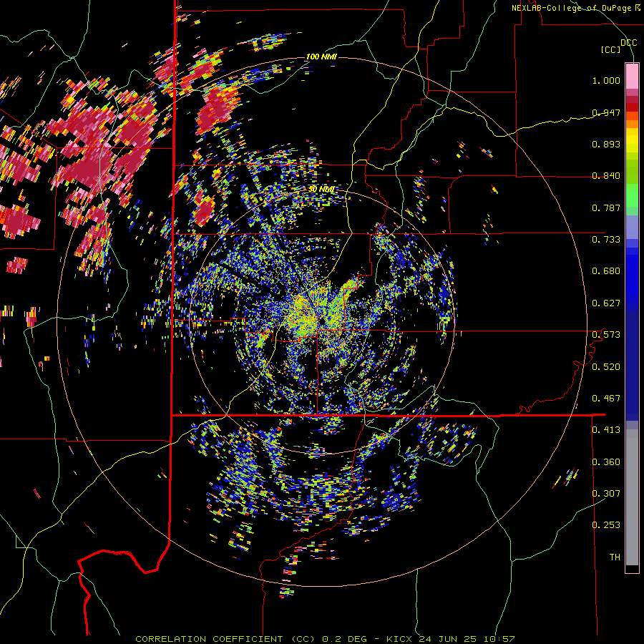Image resolution: width=644 pixels, height=644 pixels.
Task: Click the 0.253 scale label
Action: [x=606, y=525]
